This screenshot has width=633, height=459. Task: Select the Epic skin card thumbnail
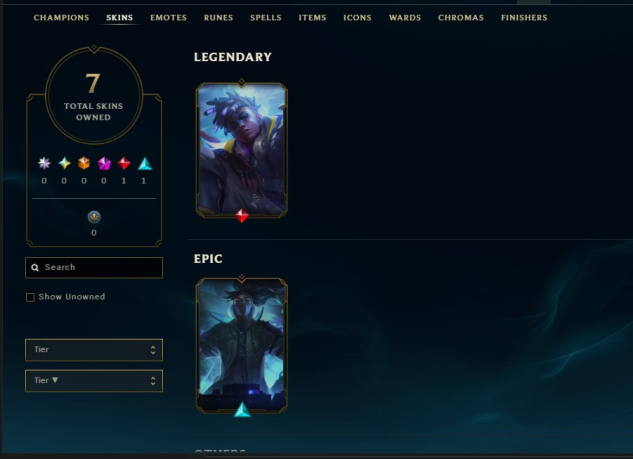coord(241,346)
